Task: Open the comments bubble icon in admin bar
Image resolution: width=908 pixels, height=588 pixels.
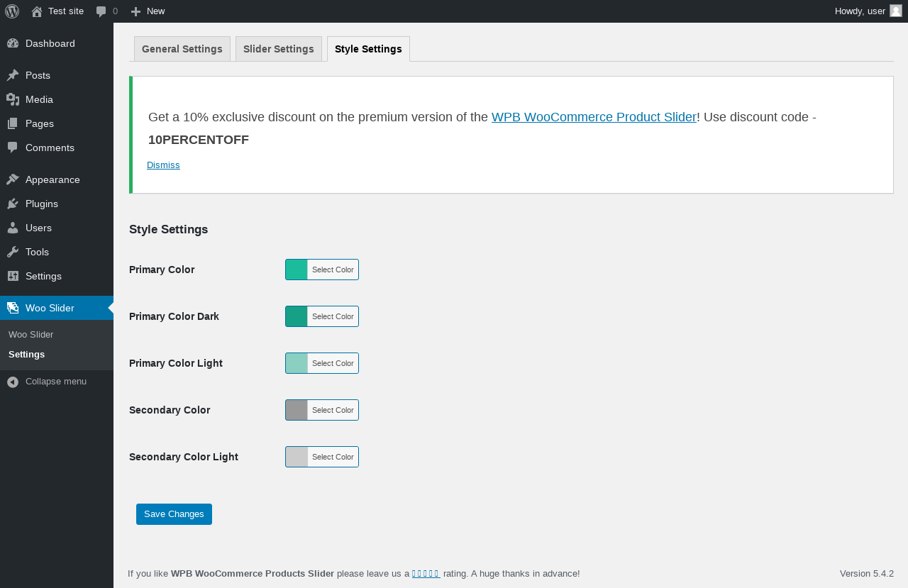Action: [x=101, y=11]
